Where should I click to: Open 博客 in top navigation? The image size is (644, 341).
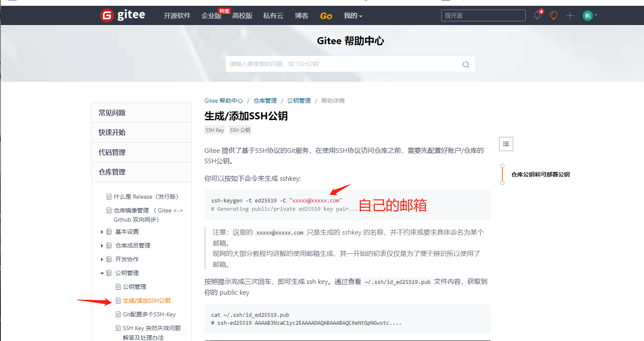(302, 16)
